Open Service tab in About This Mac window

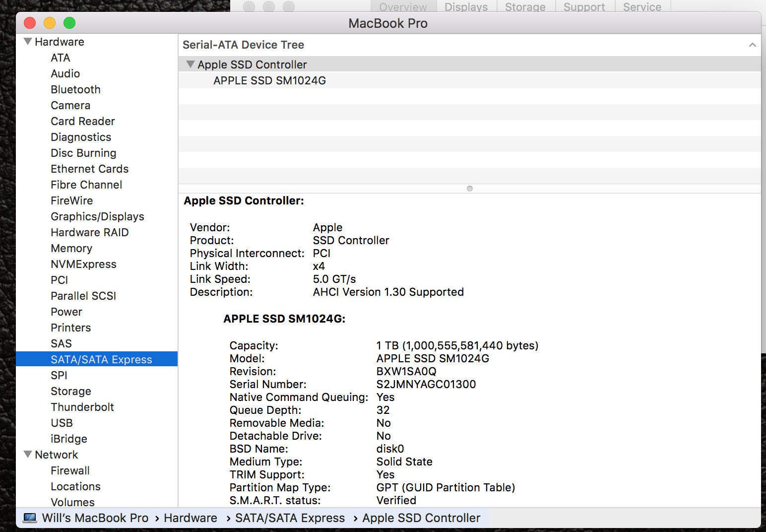642,6
